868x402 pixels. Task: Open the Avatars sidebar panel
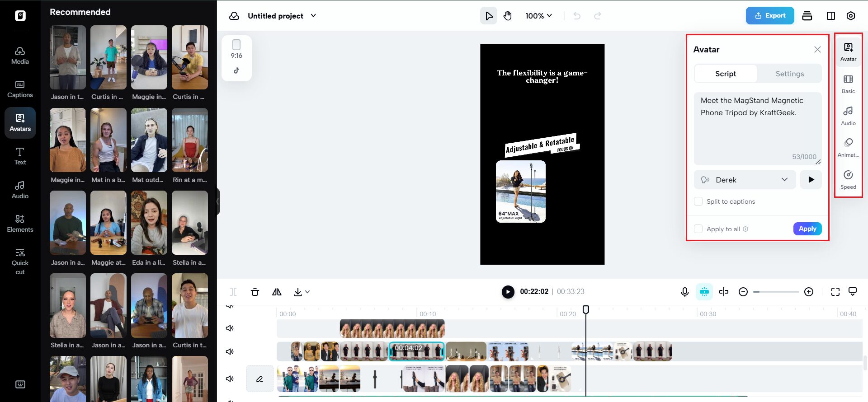(x=20, y=122)
